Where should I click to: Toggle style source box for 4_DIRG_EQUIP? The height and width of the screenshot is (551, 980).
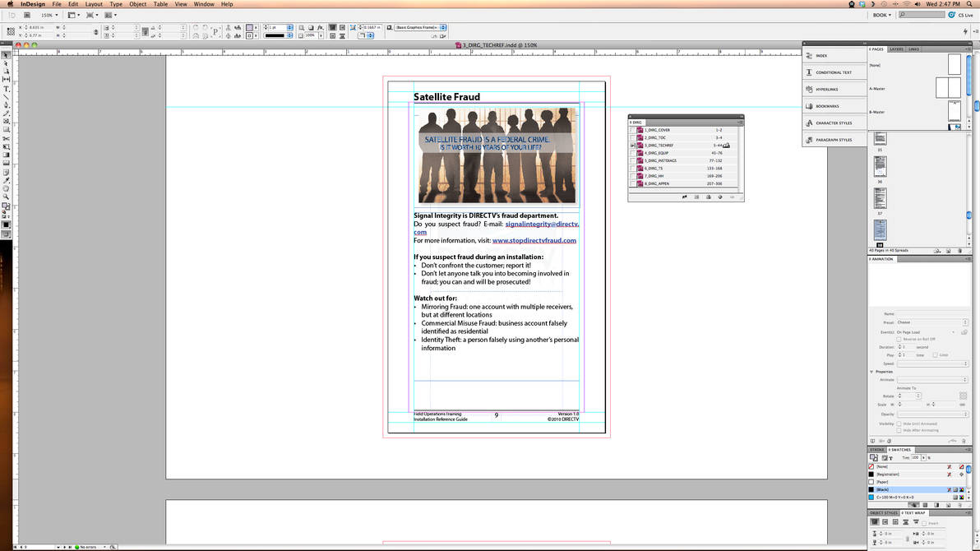coord(632,153)
